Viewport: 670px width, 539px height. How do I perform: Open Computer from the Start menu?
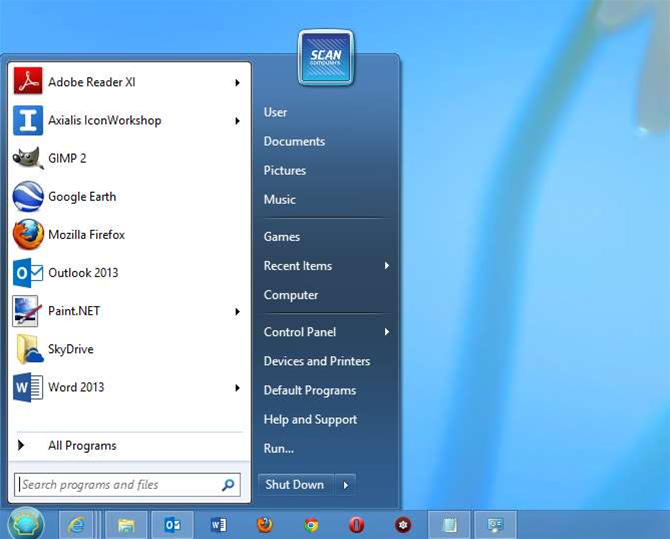(x=291, y=295)
